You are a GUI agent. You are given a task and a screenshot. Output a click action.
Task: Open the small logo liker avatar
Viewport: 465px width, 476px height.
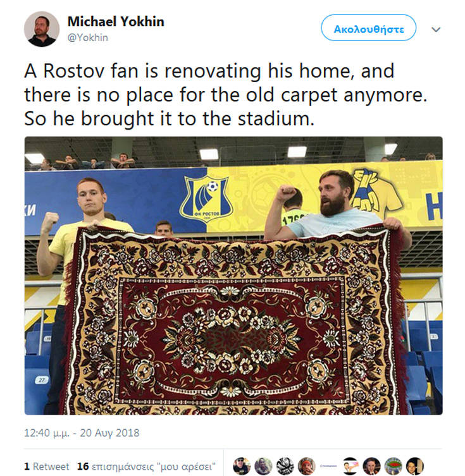coord(328,466)
